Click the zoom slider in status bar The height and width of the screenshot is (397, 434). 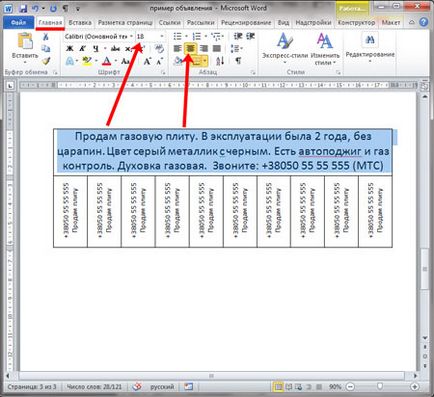click(380, 386)
